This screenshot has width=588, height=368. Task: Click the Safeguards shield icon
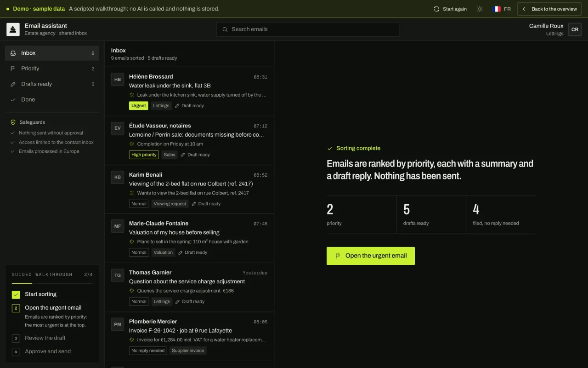[13, 122]
